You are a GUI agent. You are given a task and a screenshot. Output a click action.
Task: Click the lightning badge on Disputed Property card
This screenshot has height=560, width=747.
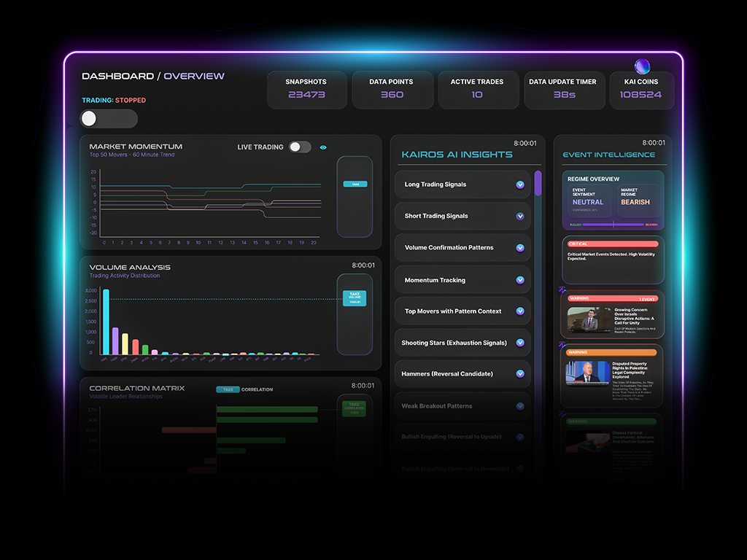pos(562,345)
